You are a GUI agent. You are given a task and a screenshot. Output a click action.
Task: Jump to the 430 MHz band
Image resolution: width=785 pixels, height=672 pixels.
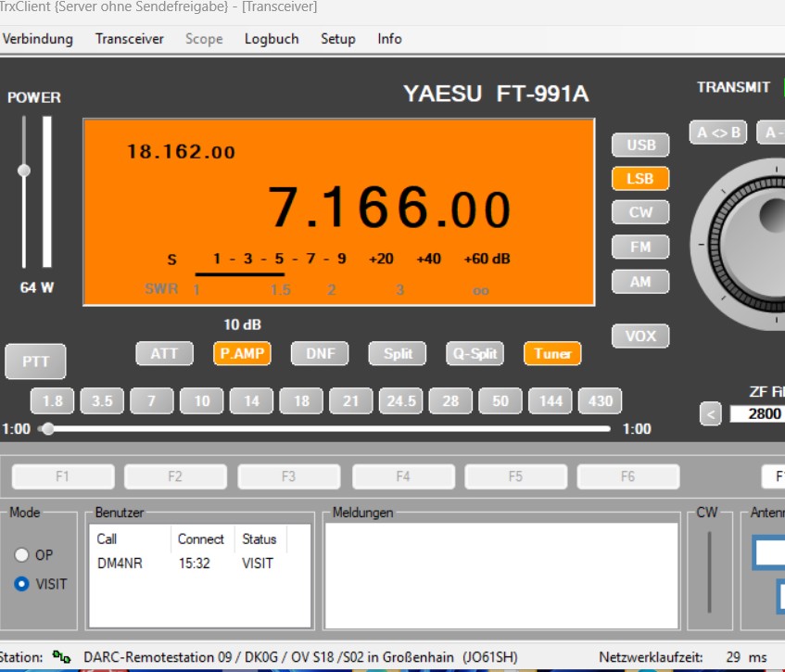point(601,401)
